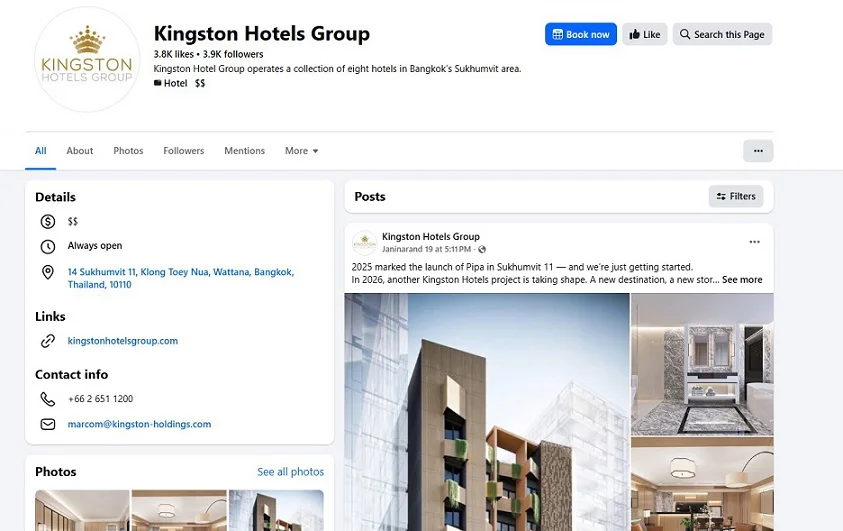
Task: Toggle Like on the page
Action: point(645,34)
